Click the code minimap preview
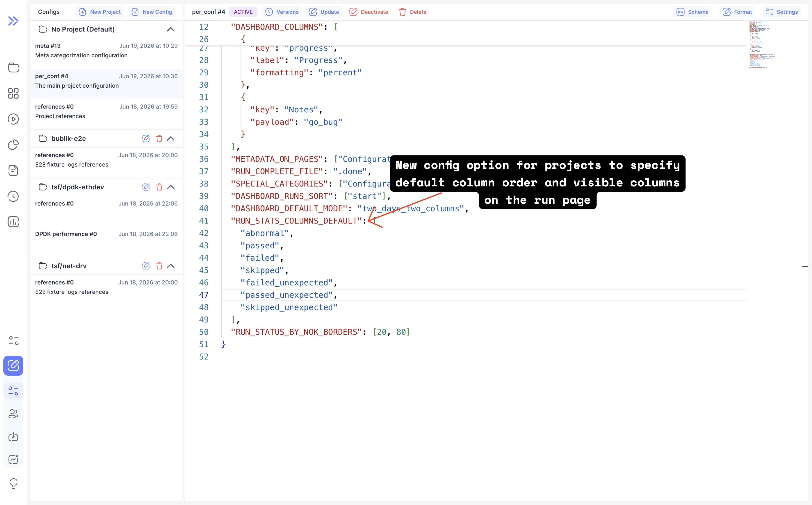The image size is (812, 505). pos(762,45)
